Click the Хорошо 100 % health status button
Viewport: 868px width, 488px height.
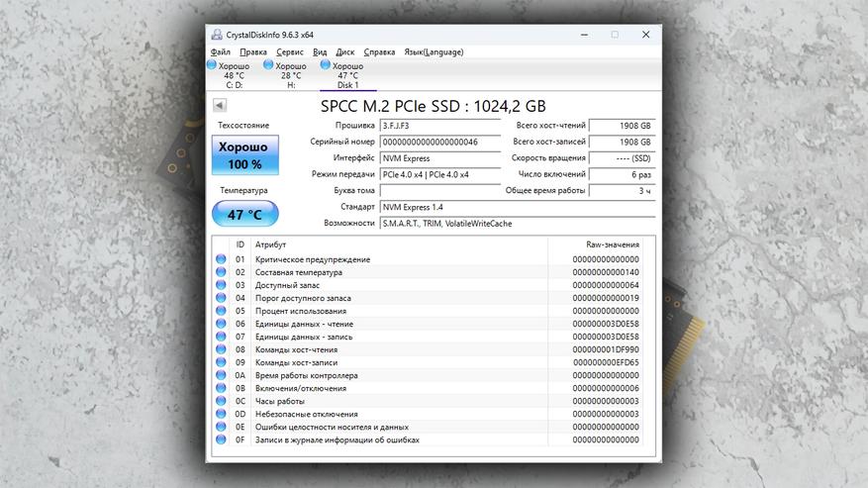point(245,155)
